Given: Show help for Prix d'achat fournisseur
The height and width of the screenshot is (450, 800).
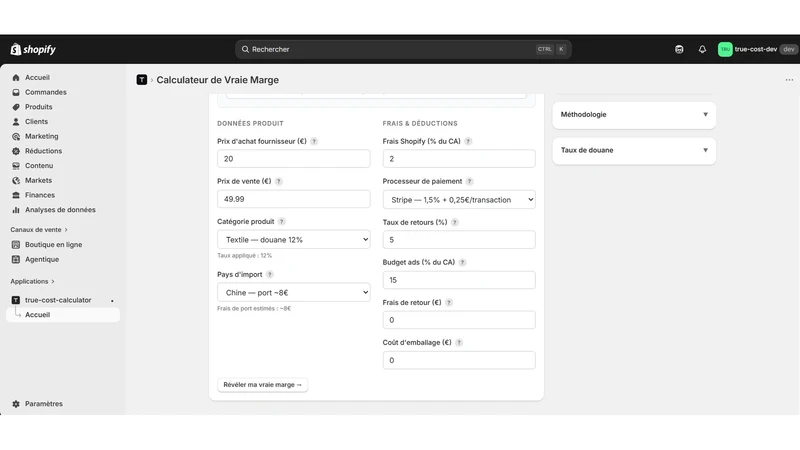Looking at the screenshot, I should [x=314, y=141].
